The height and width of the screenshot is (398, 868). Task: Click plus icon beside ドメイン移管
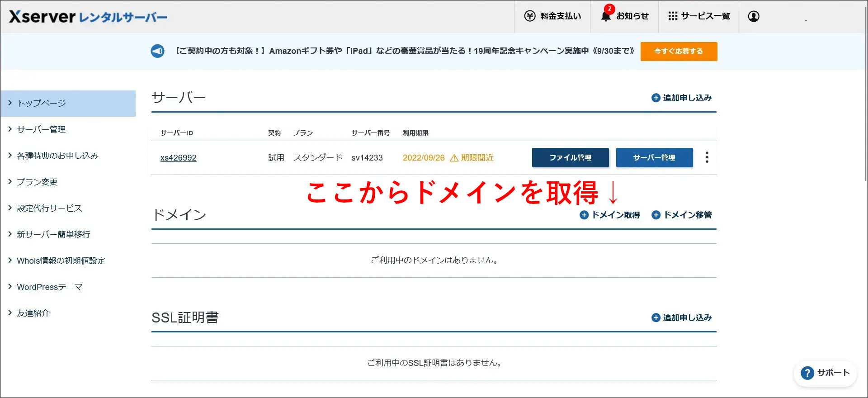click(x=656, y=215)
